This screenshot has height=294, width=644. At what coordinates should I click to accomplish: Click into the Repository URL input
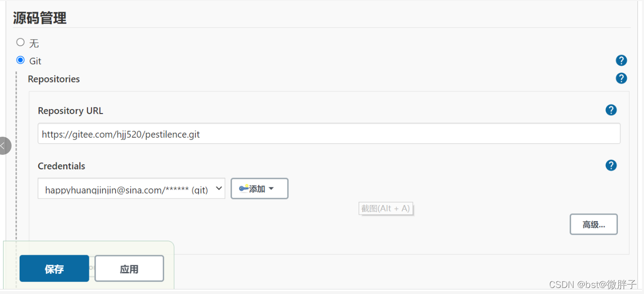click(x=329, y=134)
